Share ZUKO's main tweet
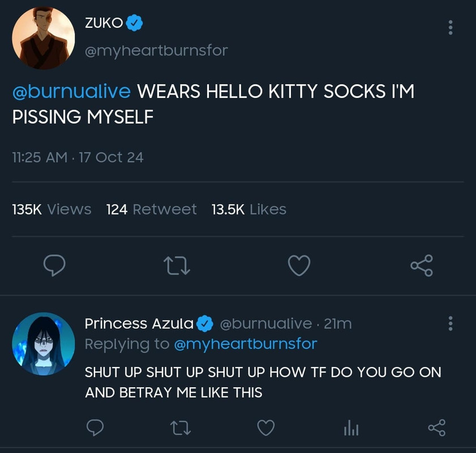Viewport: 476px width, 453px height. click(421, 265)
